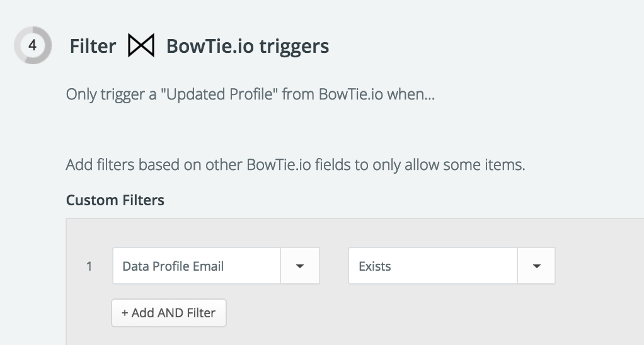This screenshot has width=644, height=345.
Task: Click the step 4 circle indicator
Action: (33, 45)
